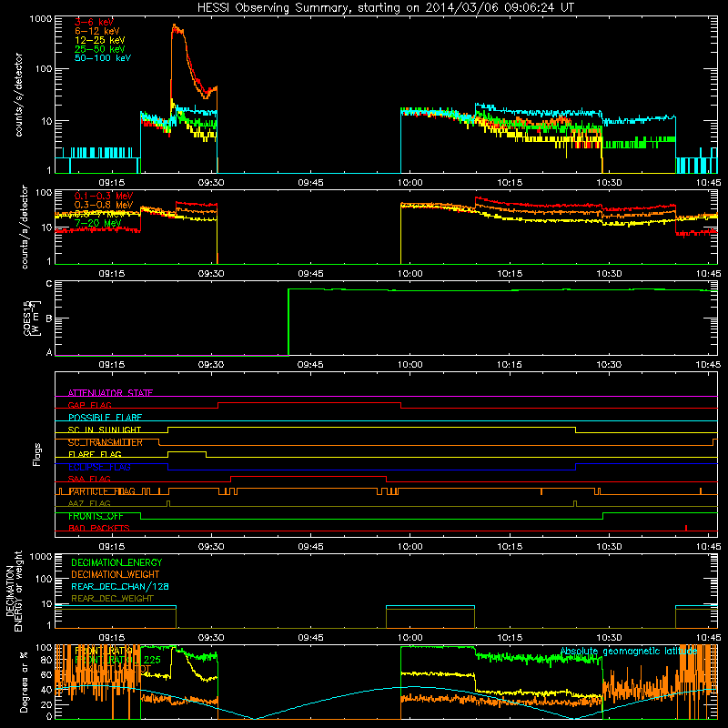Viewport: 728px width, 728px height.
Task: Select the 80 tick on Degrees panel
Action: [x=46, y=661]
